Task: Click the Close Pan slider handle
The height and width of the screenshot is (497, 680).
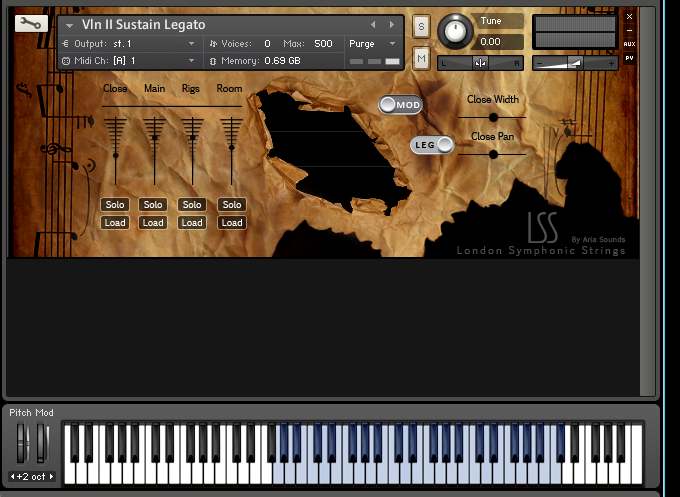Action: [493, 154]
